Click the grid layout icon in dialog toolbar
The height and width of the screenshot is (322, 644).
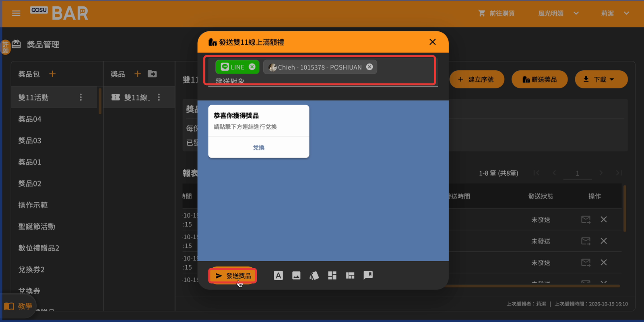(x=332, y=275)
